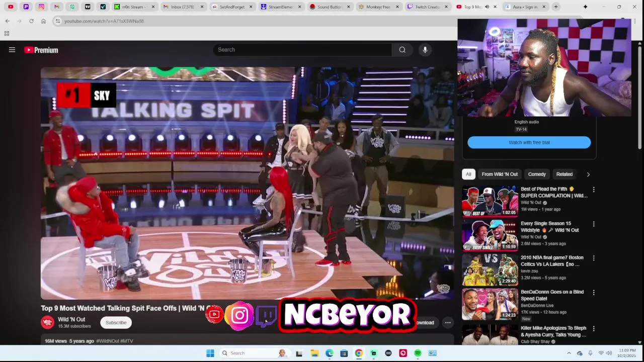This screenshot has width=644, height=362.
Task: Open the YouTube guide hamburger menu
Action: pos(12,50)
